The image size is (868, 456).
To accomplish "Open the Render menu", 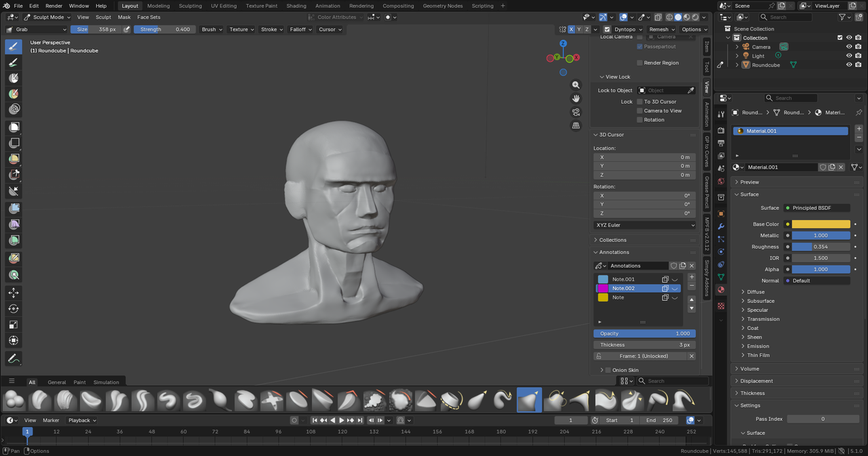I will click(x=54, y=5).
